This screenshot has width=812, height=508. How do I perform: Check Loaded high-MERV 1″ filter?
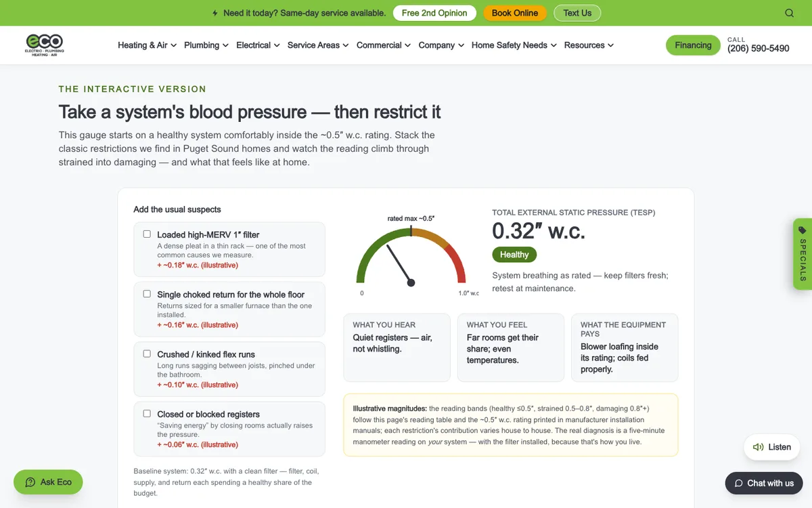[x=147, y=234]
